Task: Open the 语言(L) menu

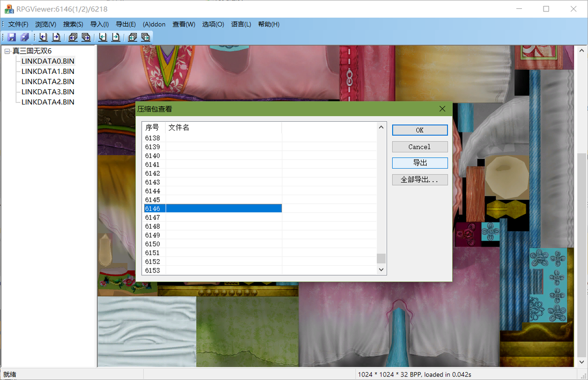Action: click(241, 24)
